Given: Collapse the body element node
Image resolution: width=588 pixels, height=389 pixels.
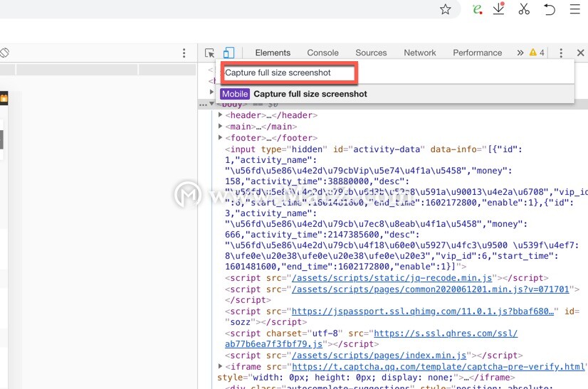Looking at the screenshot, I should point(212,104).
